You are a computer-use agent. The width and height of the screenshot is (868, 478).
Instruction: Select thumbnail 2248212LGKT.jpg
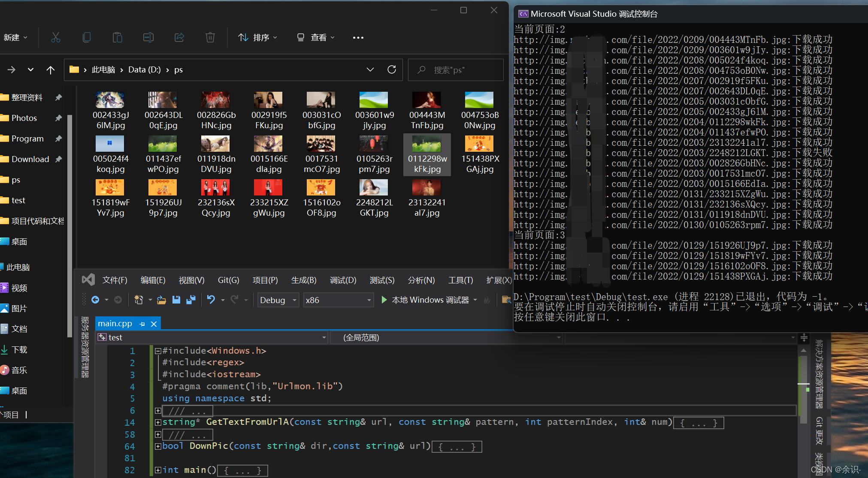coord(374,188)
